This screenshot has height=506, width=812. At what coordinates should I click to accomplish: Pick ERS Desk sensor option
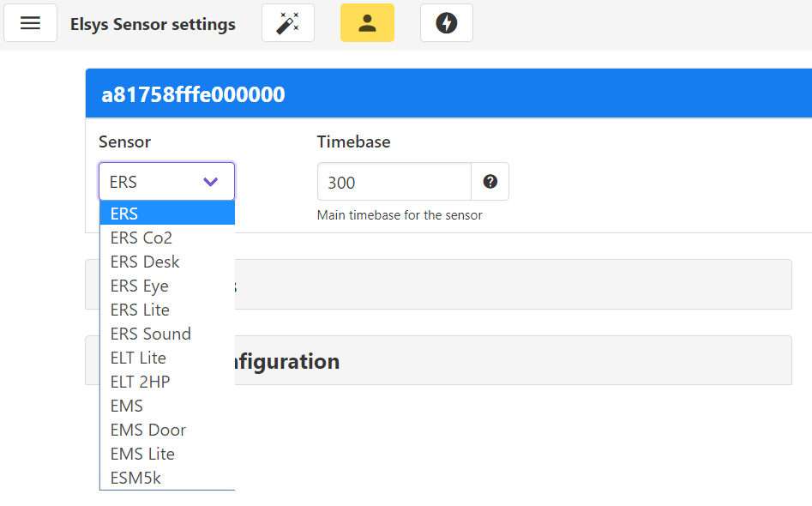[x=167, y=262]
